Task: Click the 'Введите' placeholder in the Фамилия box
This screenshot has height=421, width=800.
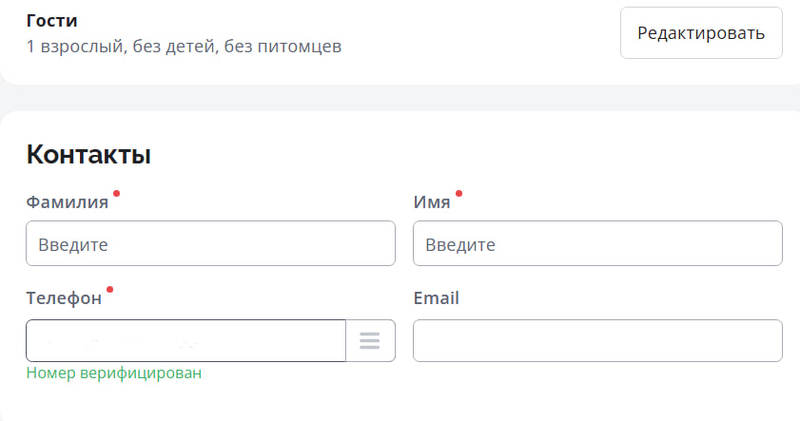Action: 73,244
